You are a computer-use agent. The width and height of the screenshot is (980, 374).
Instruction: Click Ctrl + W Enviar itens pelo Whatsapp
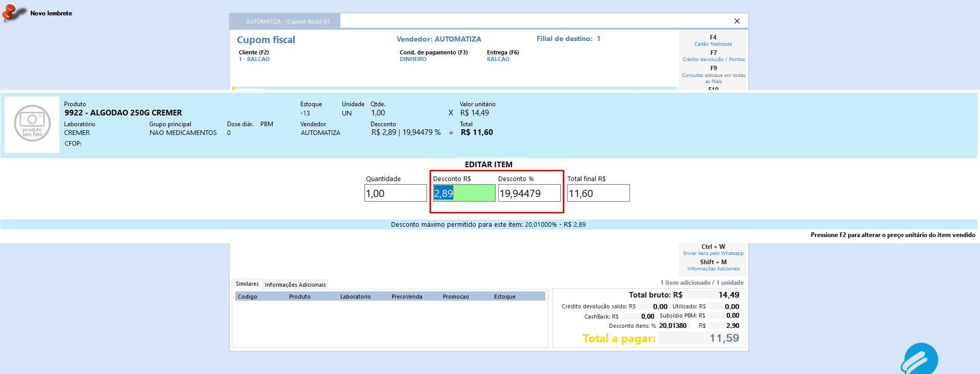coord(713,250)
